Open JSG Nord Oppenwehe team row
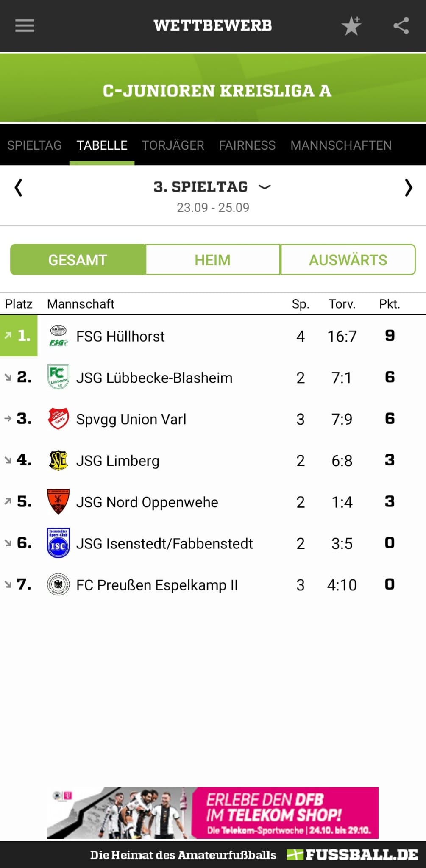 (x=213, y=502)
